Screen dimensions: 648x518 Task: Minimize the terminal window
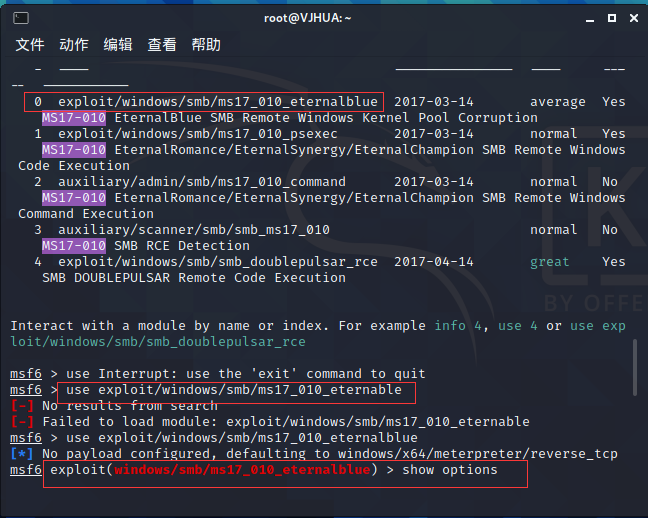pos(590,19)
